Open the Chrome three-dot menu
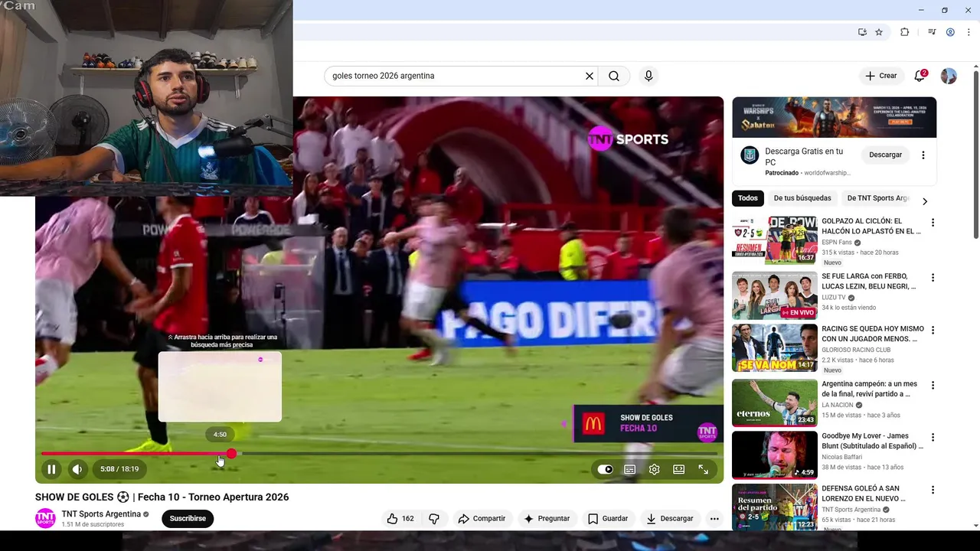980x551 pixels. tap(969, 32)
